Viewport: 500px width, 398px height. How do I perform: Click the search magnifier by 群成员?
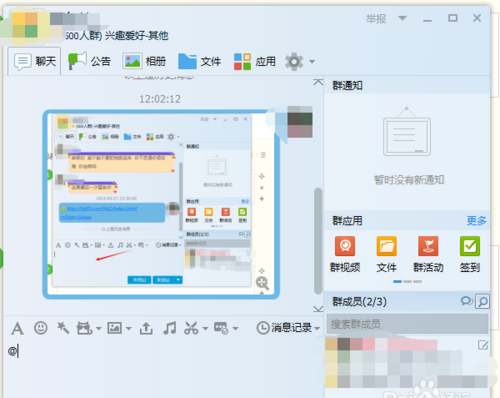pos(482,301)
